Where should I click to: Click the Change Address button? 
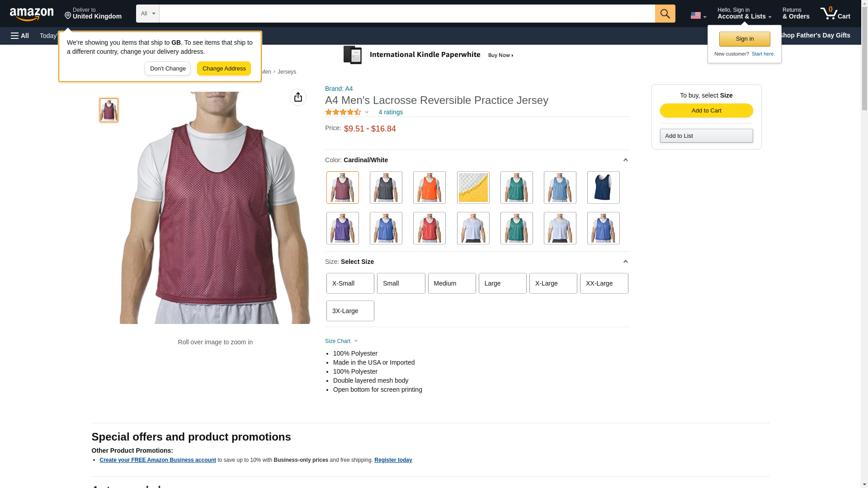tap(224, 69)
